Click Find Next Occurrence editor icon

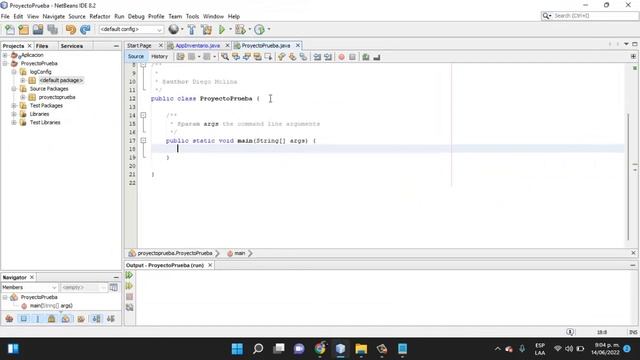tap(247, 57)
